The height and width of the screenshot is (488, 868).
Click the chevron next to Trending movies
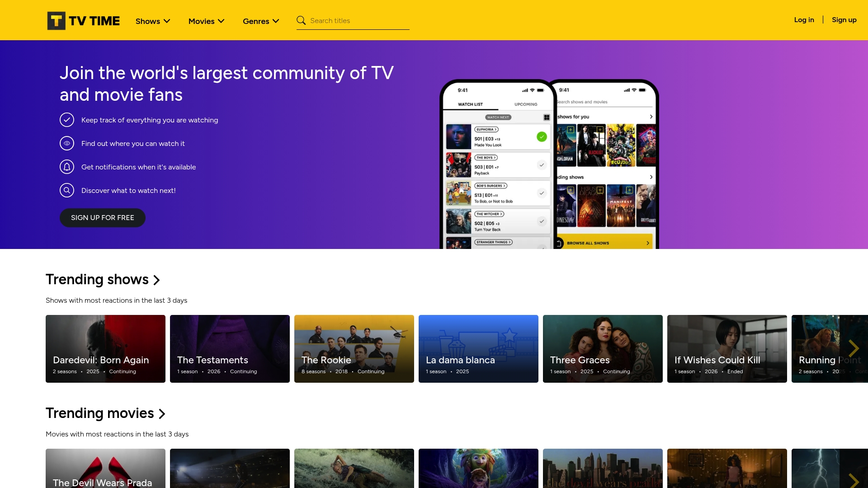(x=162, y=414)
